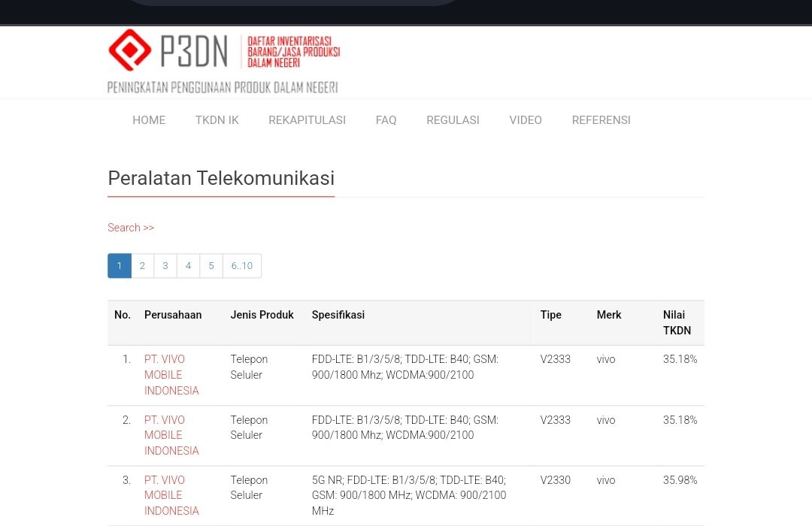Click row 2 specification FDD-LTE text

pyautogui.click(x=405, y=428)
